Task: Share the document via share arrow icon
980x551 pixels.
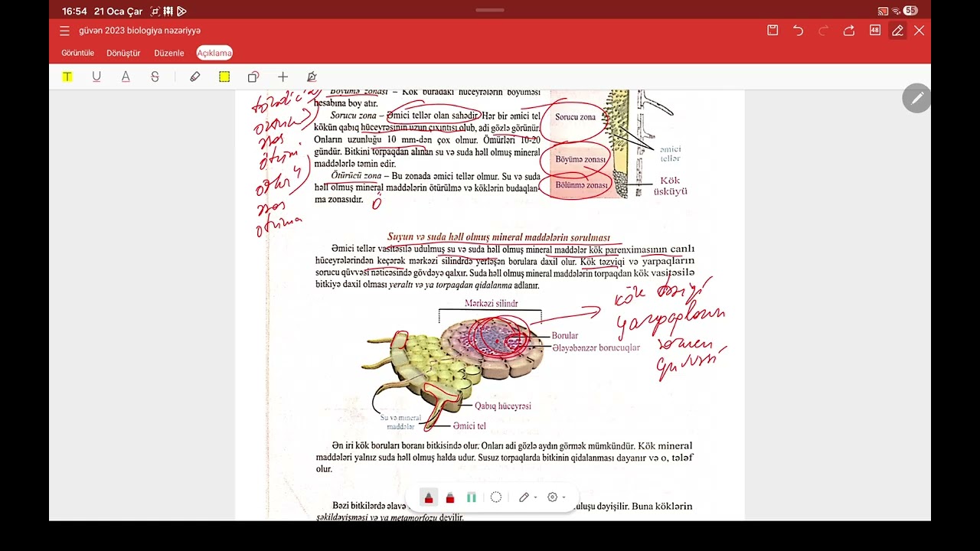Action: coord(849,31)
